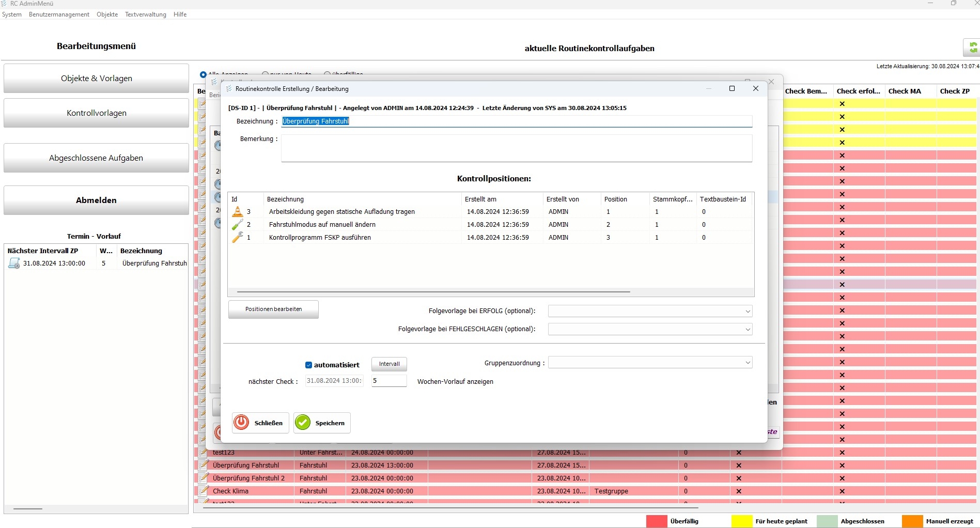Click the nächster Check date field
This screenshot has width=980, height=528.
pyautogui.click(x=334, y=381)
